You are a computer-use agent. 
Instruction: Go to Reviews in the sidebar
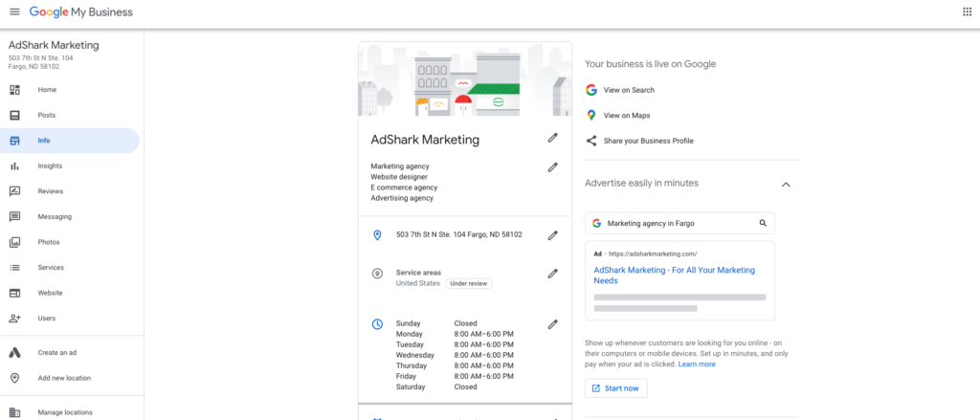[x=50, y=191]
